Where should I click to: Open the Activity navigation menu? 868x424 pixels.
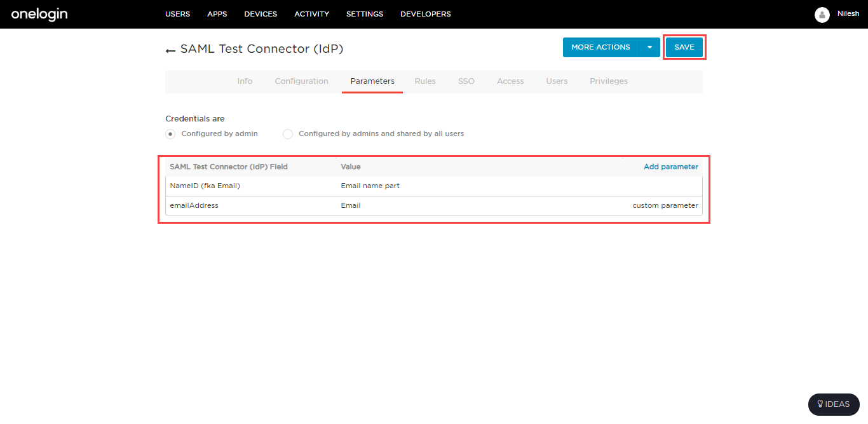(x=311, y=14)
